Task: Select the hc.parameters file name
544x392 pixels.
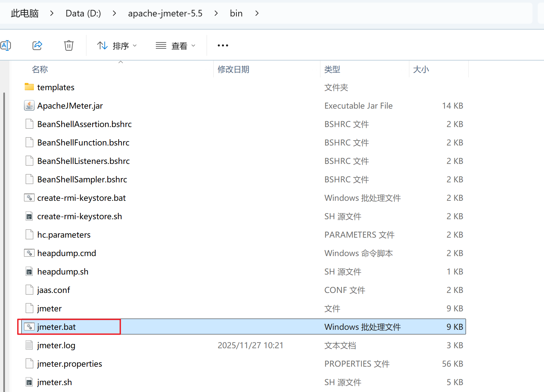Action: 64,235
